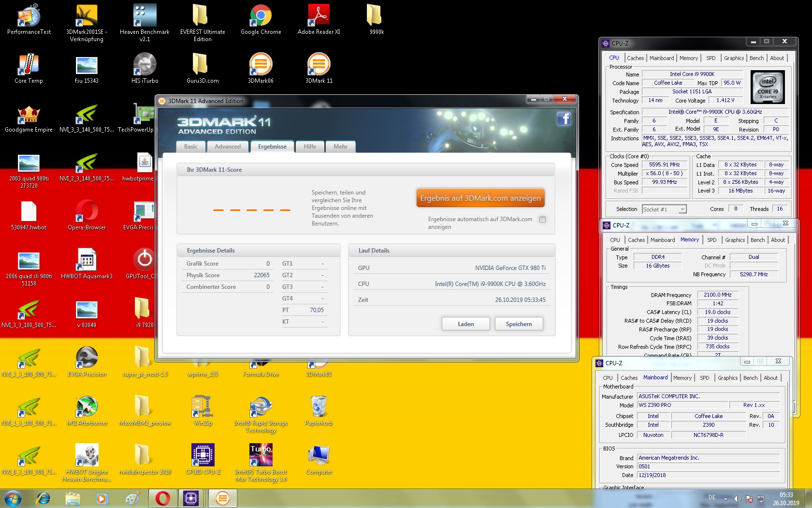Click the NB Frequency value 5298.7 MHz
This screenshot has height=508, width=812.
coord(754,274)
